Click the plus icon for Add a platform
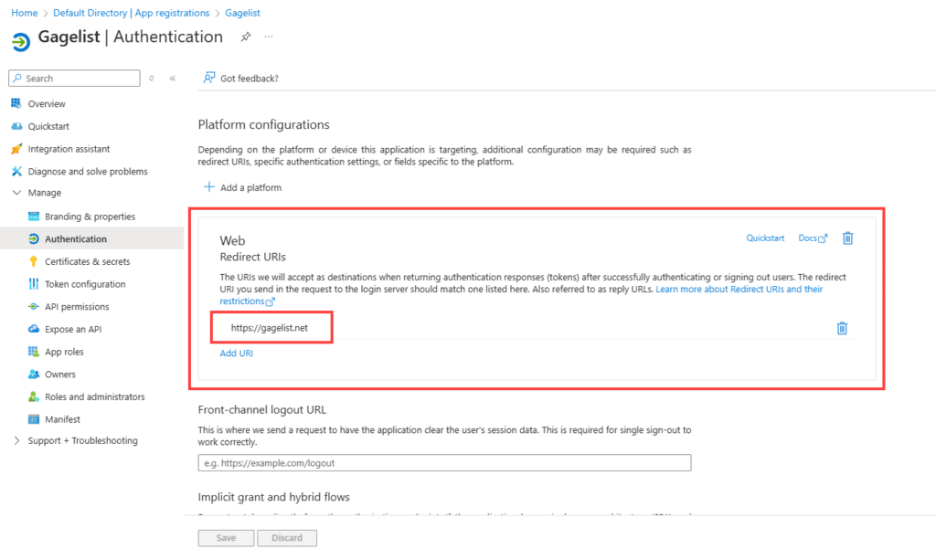The height and width of the screenshot is (560, 936). [209, 187]
